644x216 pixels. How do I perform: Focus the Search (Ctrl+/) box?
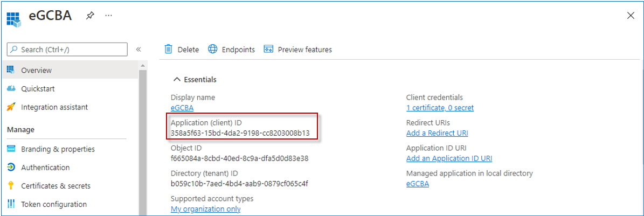click(x=67, y=49)
